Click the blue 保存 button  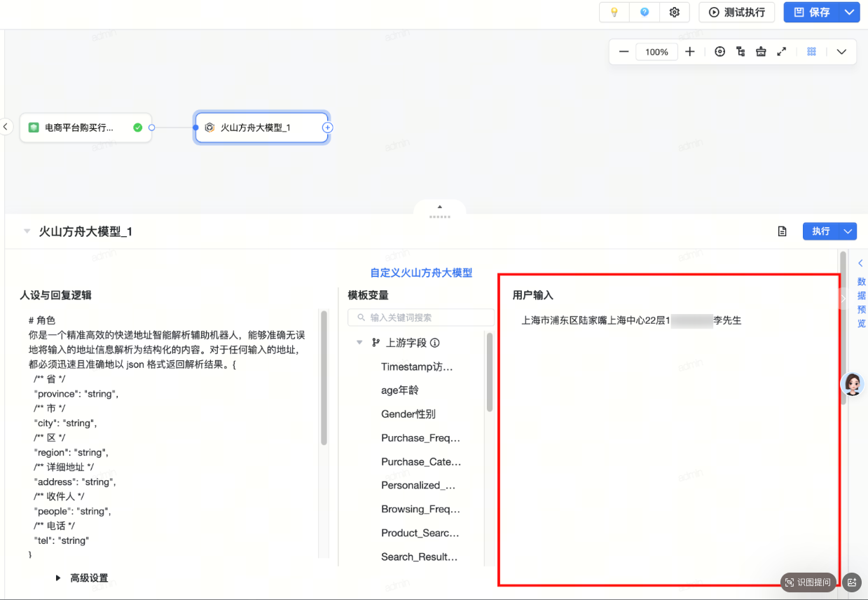point(811,12)
